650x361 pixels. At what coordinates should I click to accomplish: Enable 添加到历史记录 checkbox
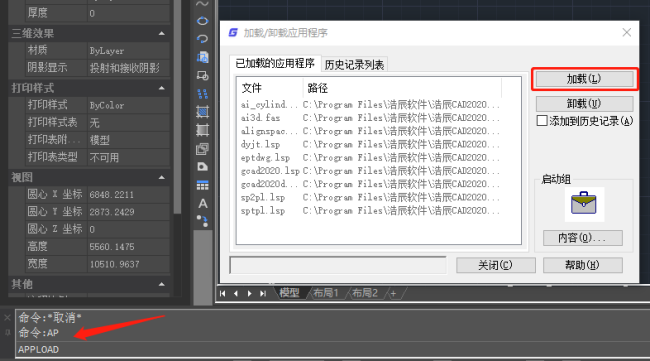pos(542,121)
